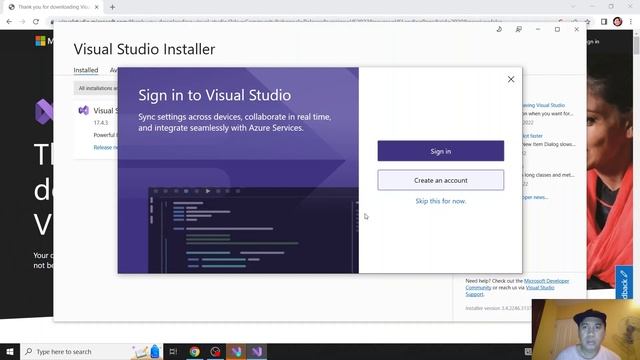Image resolution: width=640 pixels, height=360 pixels.
Task: Open the Chrome three-dot menu
Action: point(631,22)
